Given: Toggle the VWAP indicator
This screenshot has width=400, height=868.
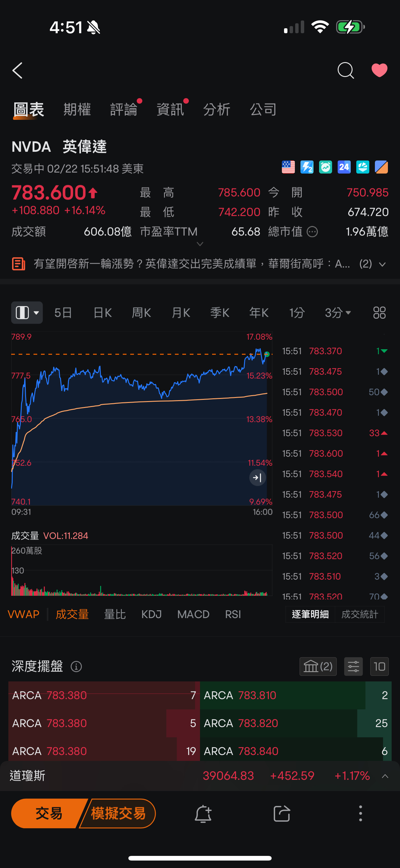Looking at the screenshot, I should pyautogui.click(x=24, y=614).
